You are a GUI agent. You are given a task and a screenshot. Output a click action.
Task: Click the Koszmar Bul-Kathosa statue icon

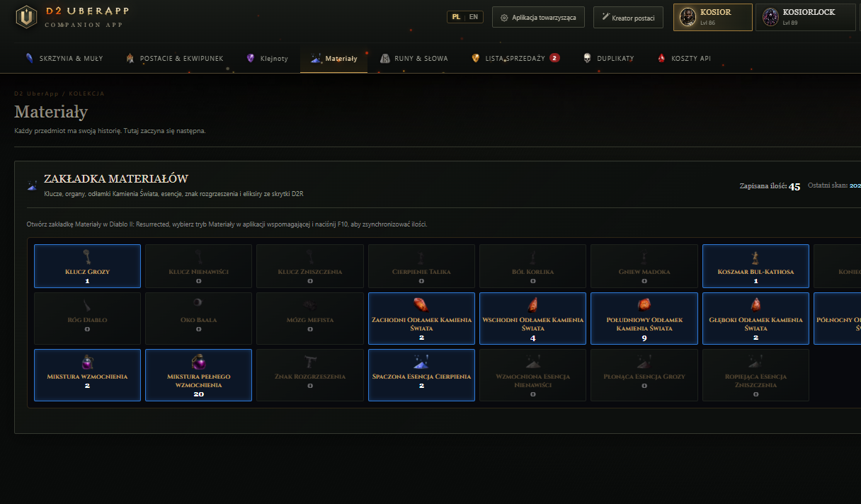point(755,258)
